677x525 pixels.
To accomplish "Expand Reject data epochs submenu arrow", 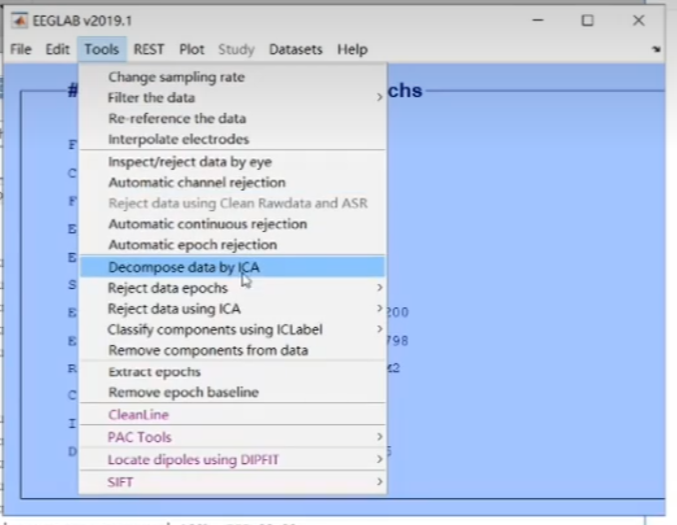I will [379, 288].
